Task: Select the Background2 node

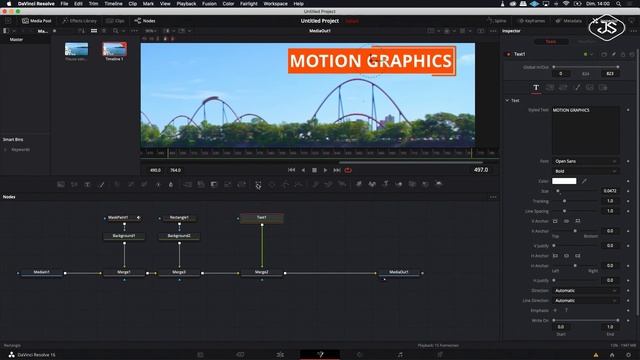Action: 179,236
